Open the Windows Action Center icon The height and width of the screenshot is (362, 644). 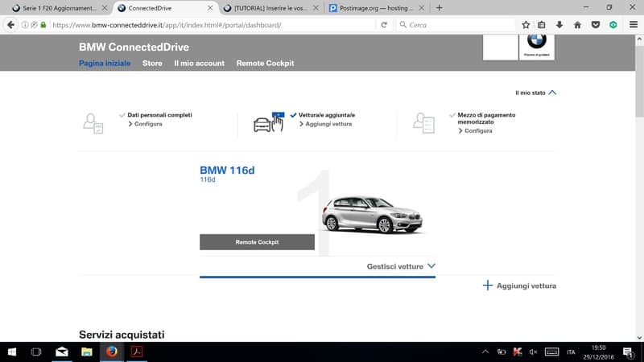click(x=628, y=352)
